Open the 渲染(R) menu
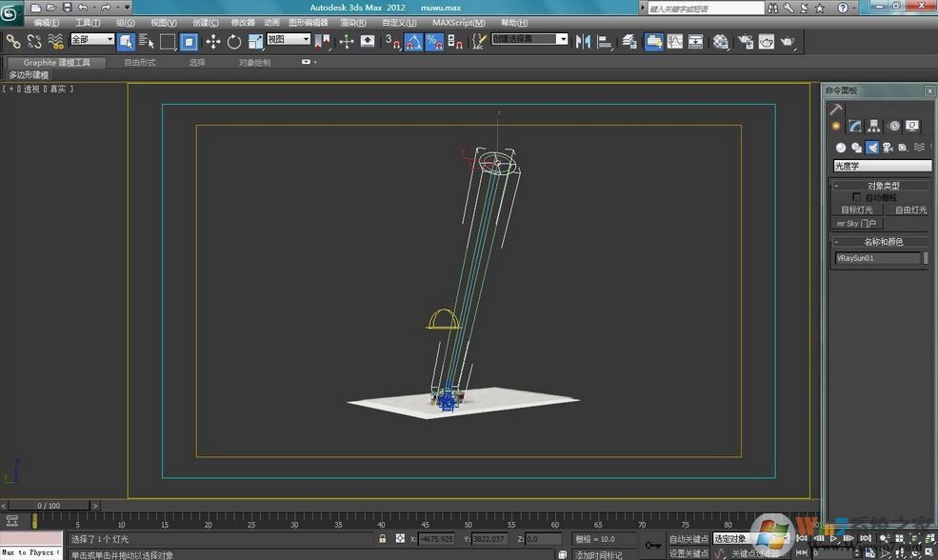Image resolution: width=938 pixels, height=560 pixels. click(353, 22)
